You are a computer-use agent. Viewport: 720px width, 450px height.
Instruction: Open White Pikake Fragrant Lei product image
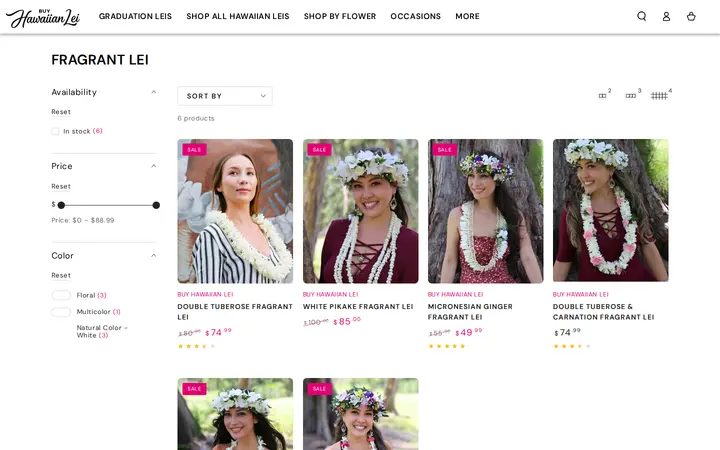point(360,211)
